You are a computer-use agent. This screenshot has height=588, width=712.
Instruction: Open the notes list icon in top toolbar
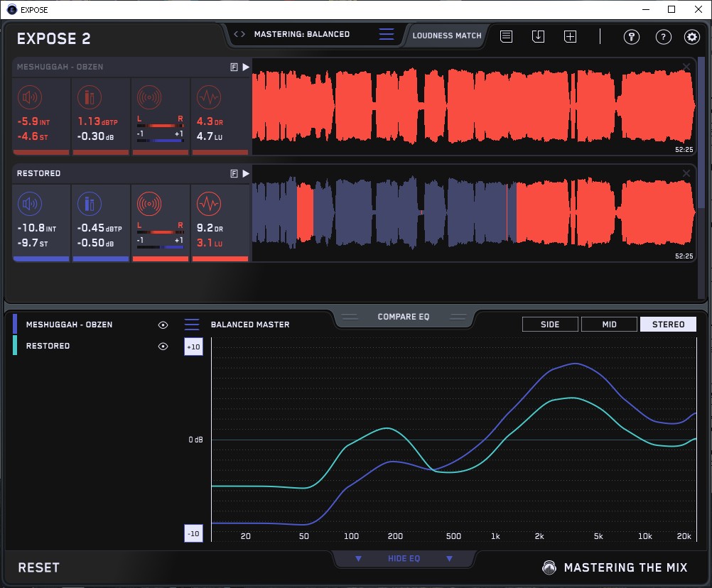point(507,36)
